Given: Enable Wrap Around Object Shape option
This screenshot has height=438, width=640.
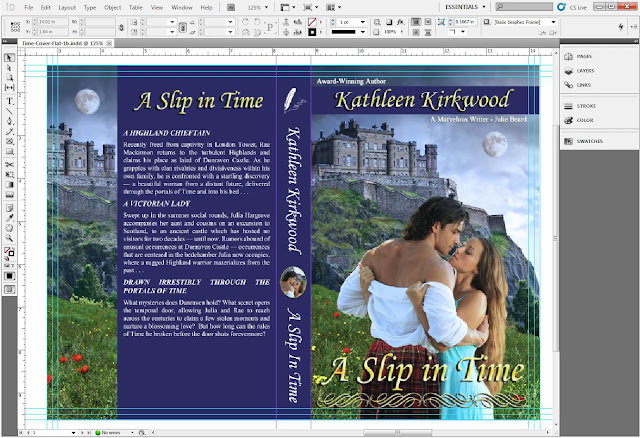Looking at the screenshot, I should click(x=416, y=32).
